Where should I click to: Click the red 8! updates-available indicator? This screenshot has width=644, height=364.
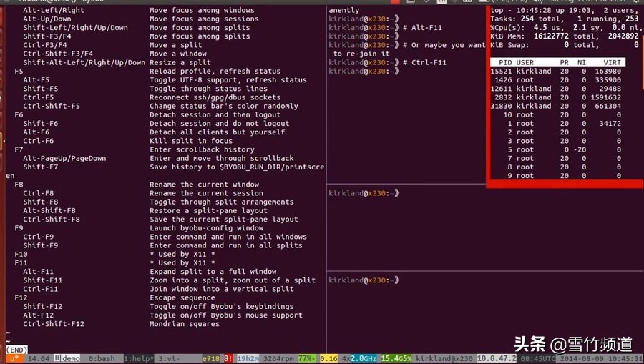point(228,359)
